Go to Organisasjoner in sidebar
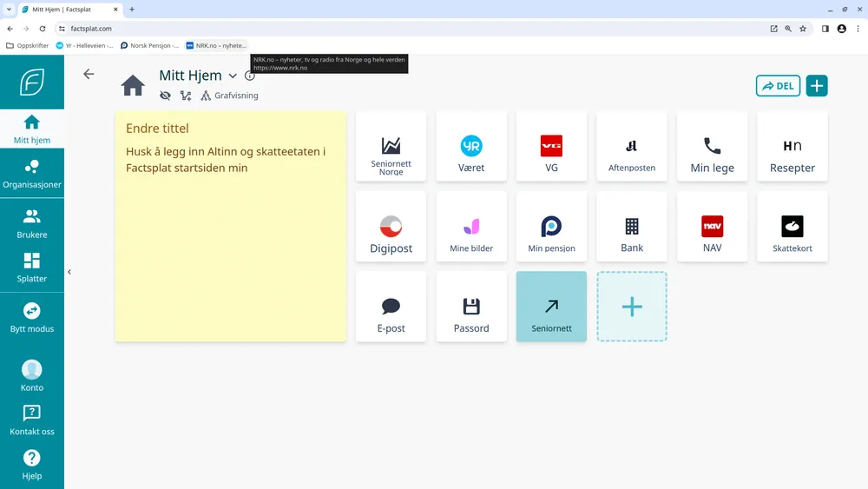Viewport: 868px width, 489px height. coord(32,174)
